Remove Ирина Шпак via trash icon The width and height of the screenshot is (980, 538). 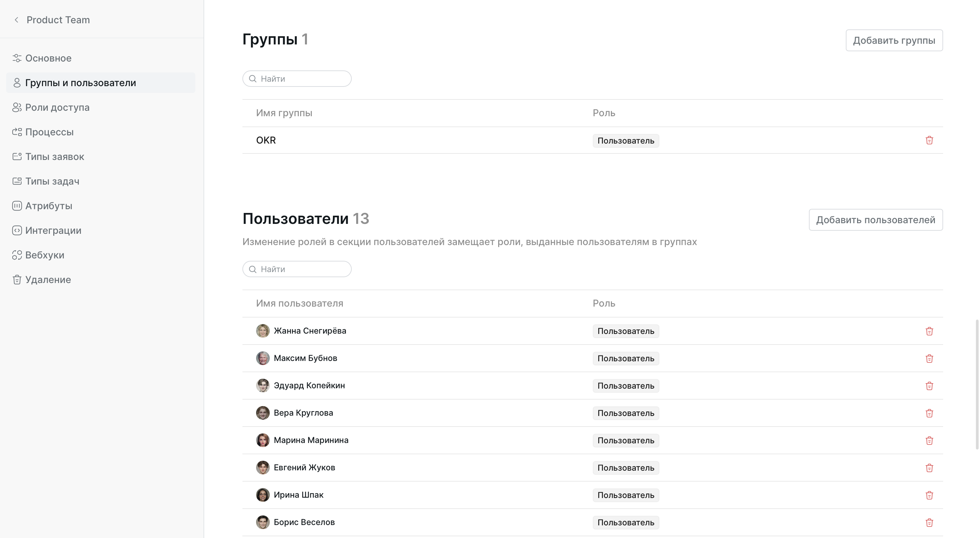(x=929, y=495)
